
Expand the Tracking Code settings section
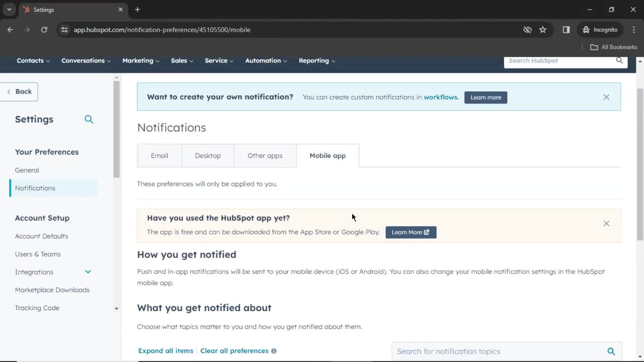(x=116, y=308)
